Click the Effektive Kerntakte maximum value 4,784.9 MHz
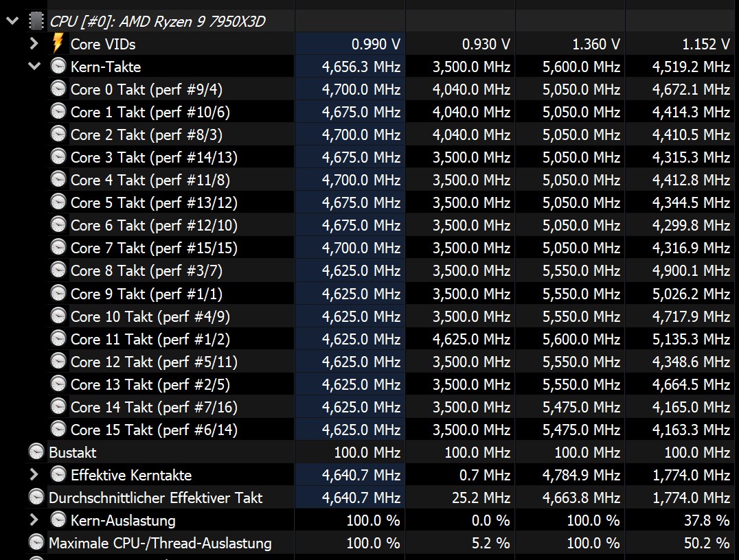 (x=581, y=475)
